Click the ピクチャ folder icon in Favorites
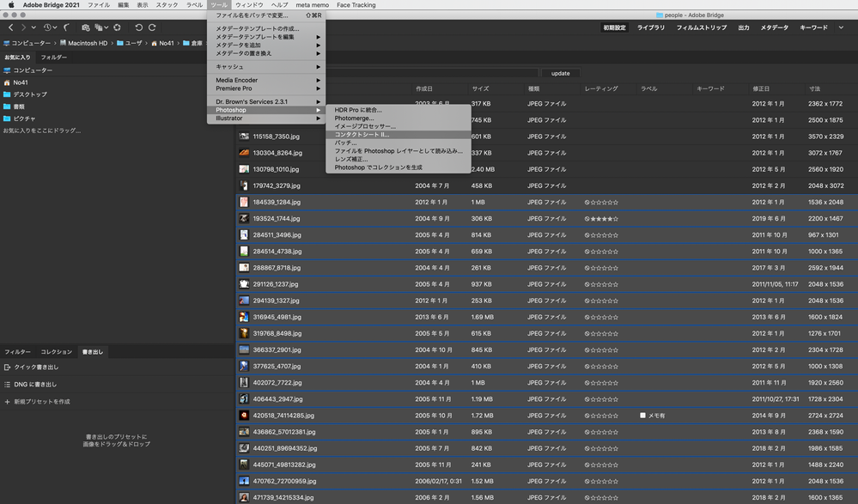 (x=7, y=118)
